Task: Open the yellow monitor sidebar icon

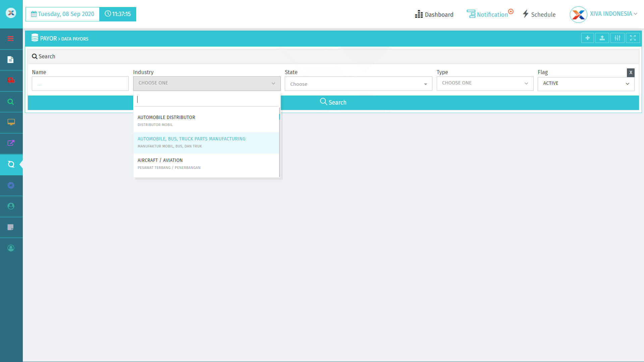Action: [x=11, y=122]
